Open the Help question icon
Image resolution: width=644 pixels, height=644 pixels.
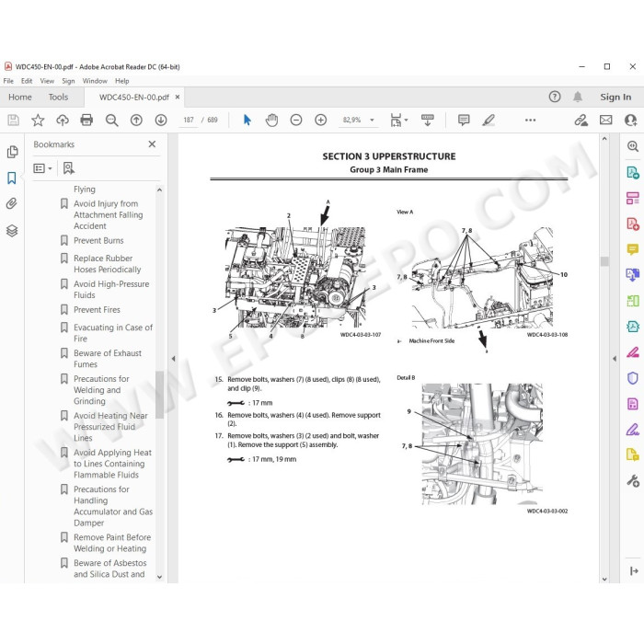tap(555, 97)
